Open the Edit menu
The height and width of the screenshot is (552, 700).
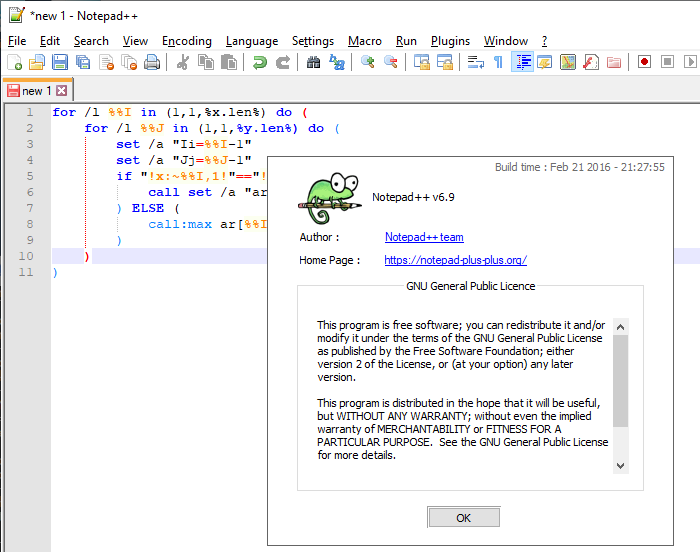[x=50, y=41]
